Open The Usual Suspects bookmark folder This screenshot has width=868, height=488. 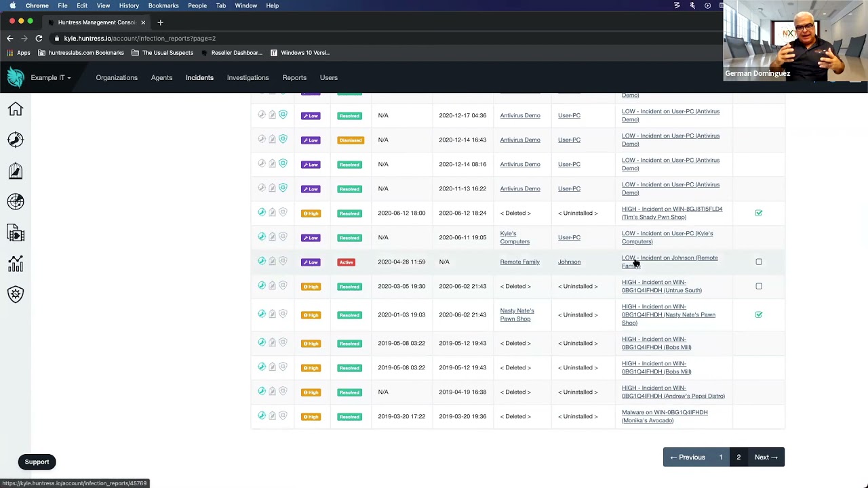click(162, 53)
